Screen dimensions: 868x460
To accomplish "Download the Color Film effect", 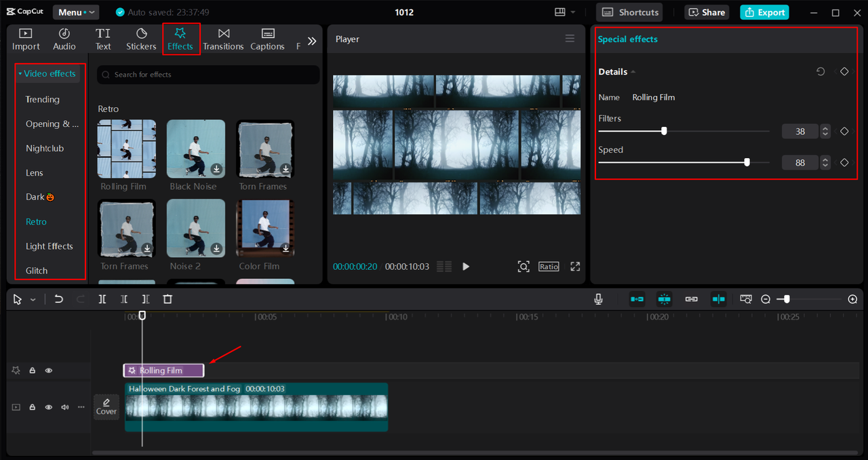I will pos(285,248).
